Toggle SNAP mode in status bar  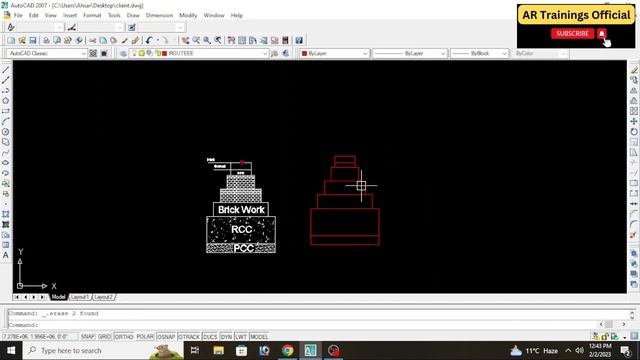pos(88,337)
